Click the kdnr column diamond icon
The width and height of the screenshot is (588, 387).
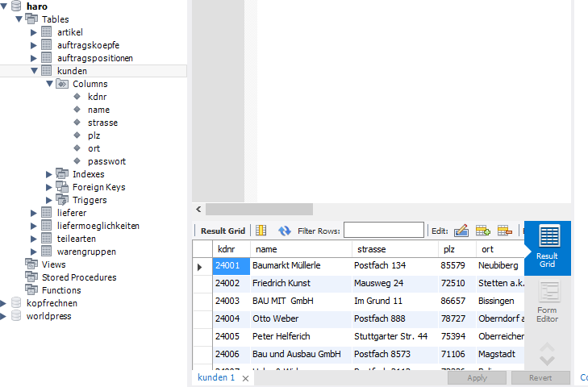tap(77, 97)
